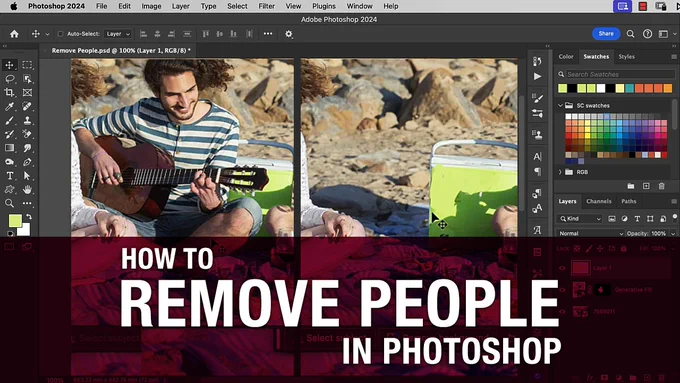Open the Apple menu

[13, 6]
